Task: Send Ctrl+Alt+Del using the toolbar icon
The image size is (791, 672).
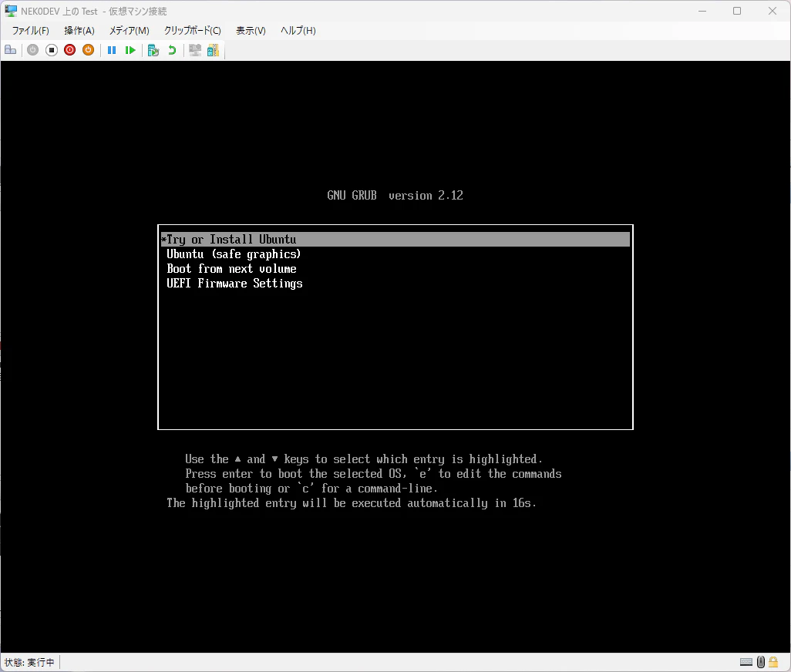Action: 11,50
